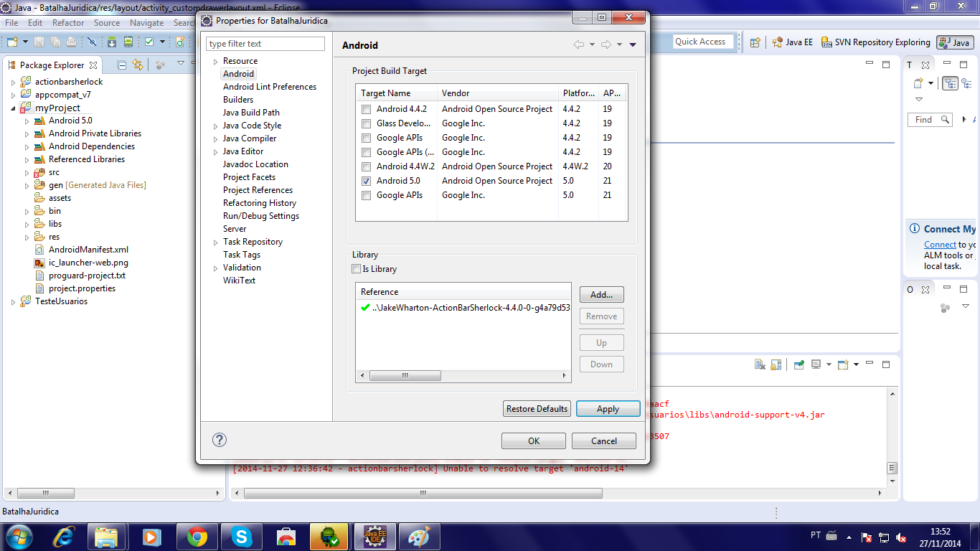
Task: Click the Android Lint check icon
Action: tap(149, 42)
